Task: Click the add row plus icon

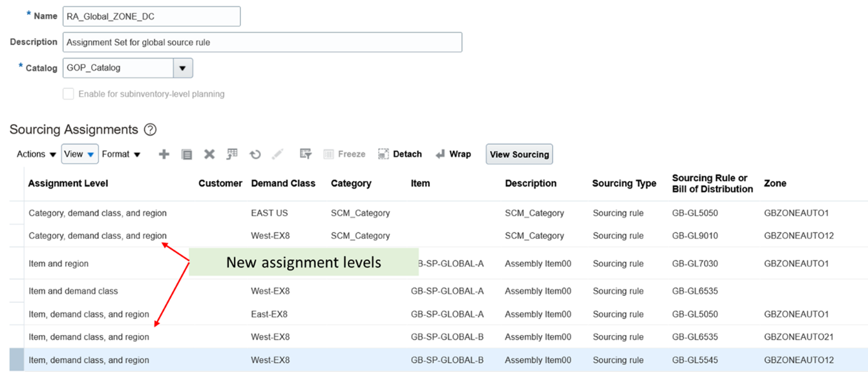Action: pyautogui.click(x=164, y=154)
